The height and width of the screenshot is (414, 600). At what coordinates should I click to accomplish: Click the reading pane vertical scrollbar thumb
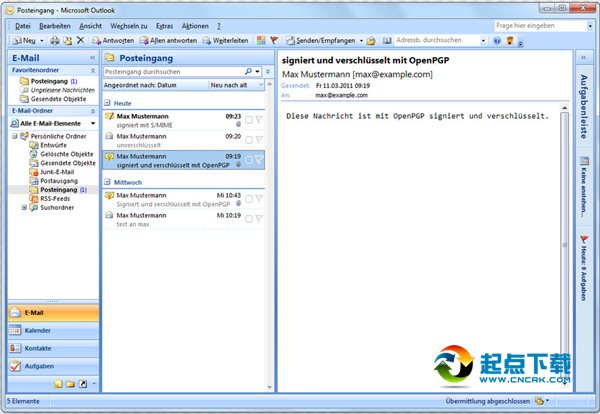564,245
